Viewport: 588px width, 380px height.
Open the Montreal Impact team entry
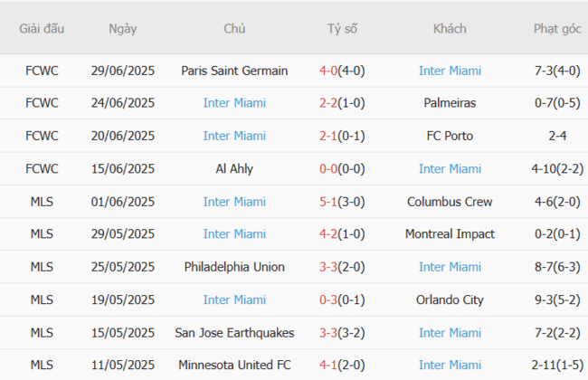click(x=450, y=234)
